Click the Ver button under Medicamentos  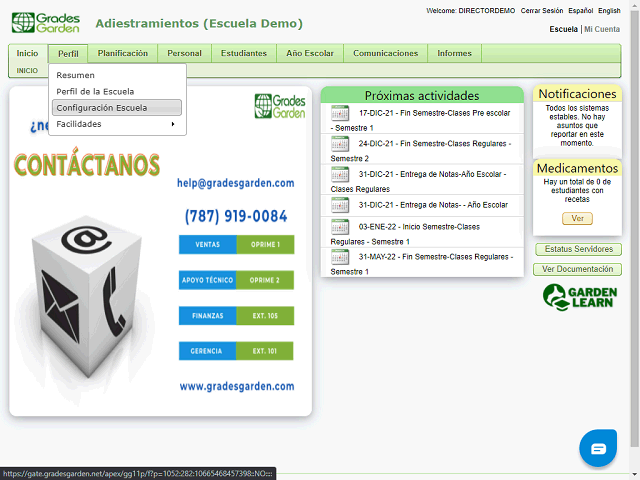[577, 218]
